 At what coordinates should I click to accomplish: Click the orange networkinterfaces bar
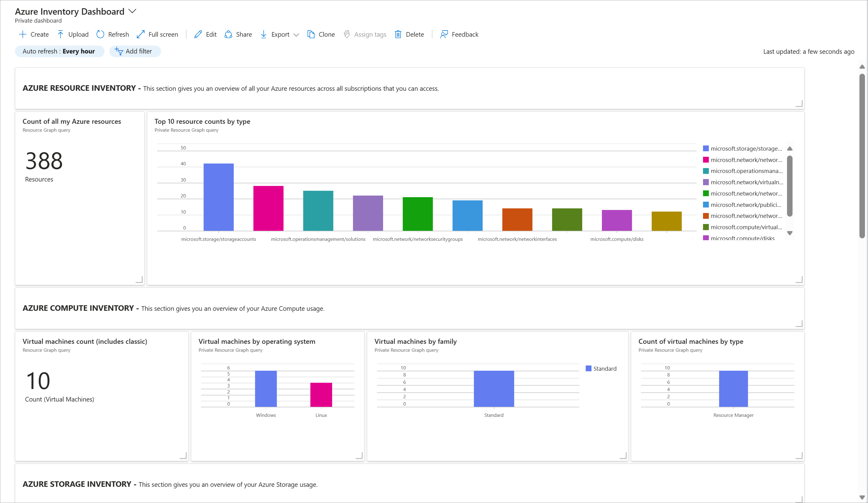pyautogui.click(x=517, y=219)
